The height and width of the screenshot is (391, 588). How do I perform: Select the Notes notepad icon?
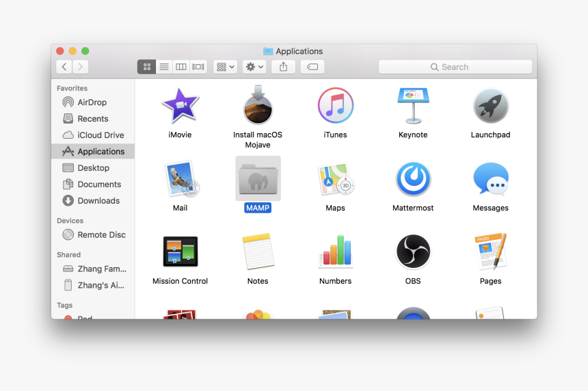click(258, 251)
